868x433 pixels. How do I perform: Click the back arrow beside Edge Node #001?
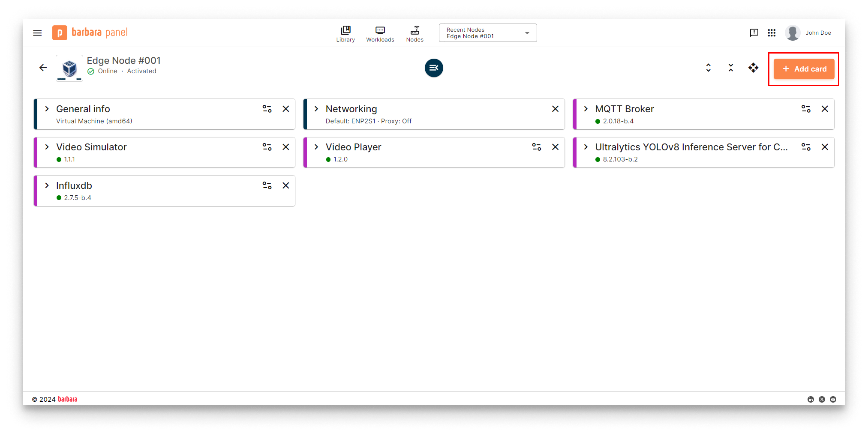[x=43, y=68]
